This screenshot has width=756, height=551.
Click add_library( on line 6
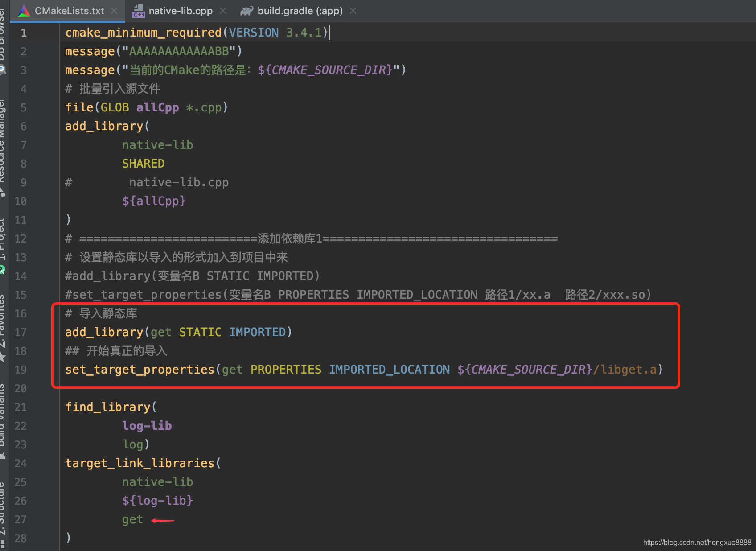pos(107,126)
